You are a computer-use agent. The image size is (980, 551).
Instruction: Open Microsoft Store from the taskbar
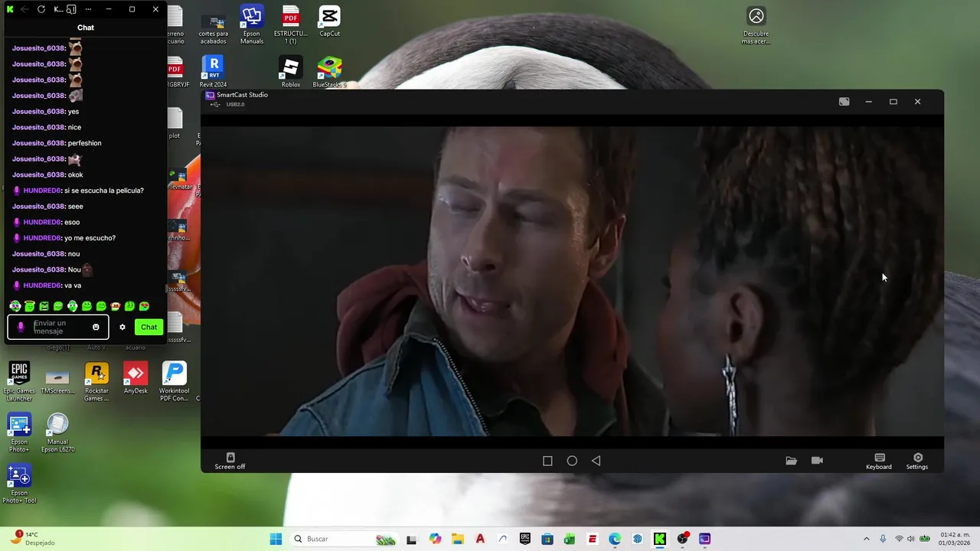[x=547, y=539]
